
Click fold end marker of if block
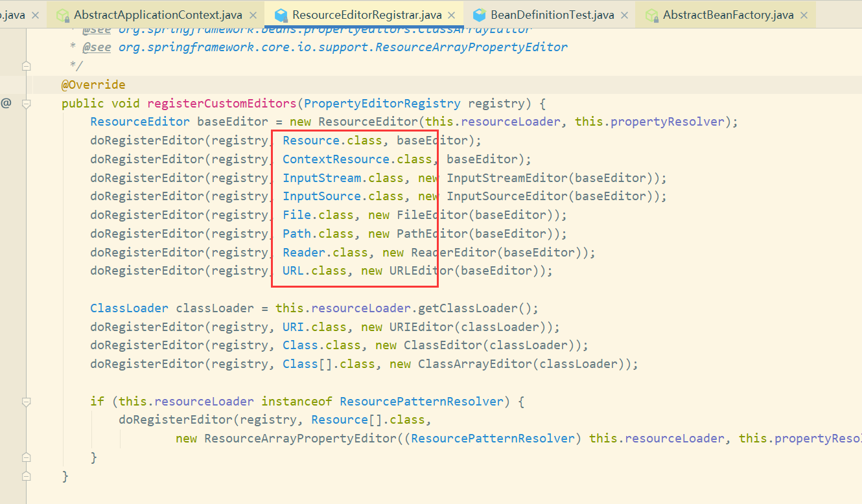point(26,457)
